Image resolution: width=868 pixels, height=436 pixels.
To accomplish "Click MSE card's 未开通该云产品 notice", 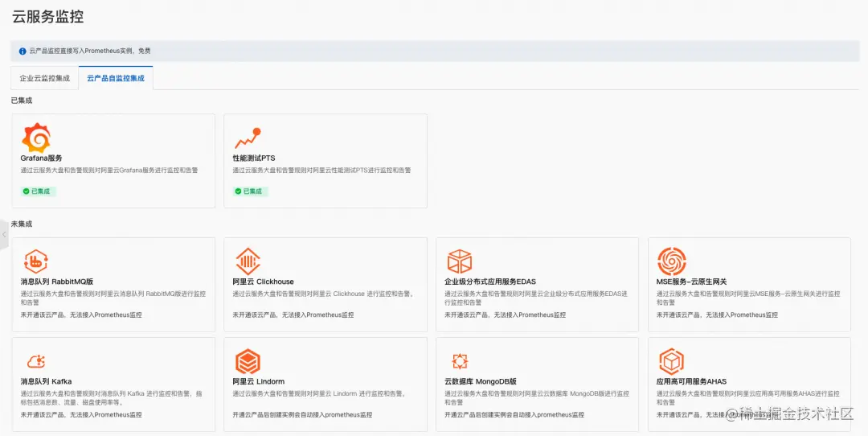I will tap(718, 315).
